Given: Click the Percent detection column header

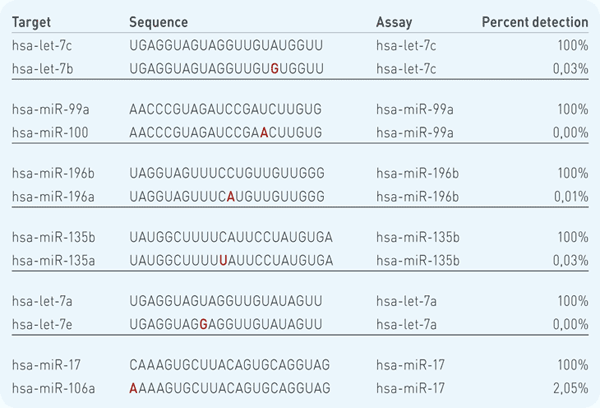Looking at the screenshot, I should [535, 22].
